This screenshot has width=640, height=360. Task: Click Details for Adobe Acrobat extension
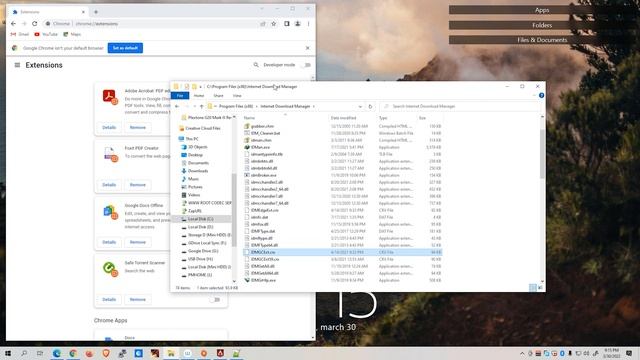click(109, 127)
